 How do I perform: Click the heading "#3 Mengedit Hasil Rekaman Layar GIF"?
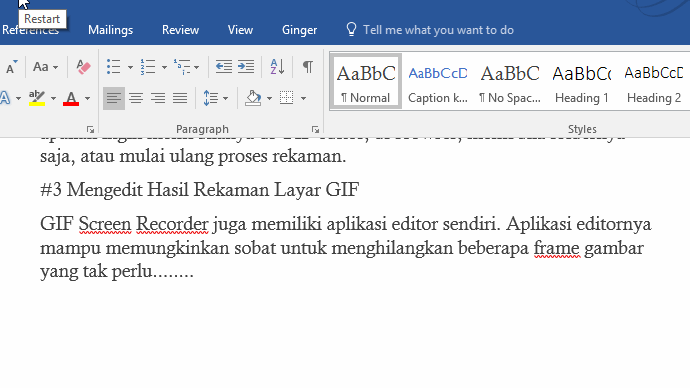(x=200, y=190)
